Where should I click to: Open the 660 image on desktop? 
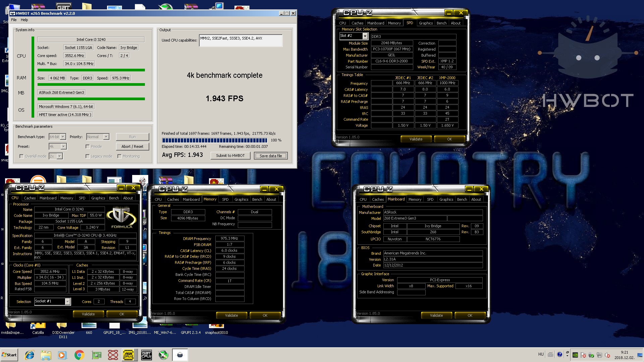(89, 328)
